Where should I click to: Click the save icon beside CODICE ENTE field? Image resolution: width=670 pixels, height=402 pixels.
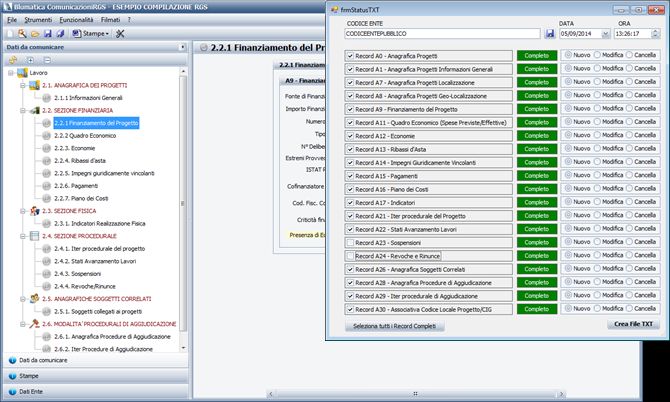pyautogui.click(x=549, y=34)
